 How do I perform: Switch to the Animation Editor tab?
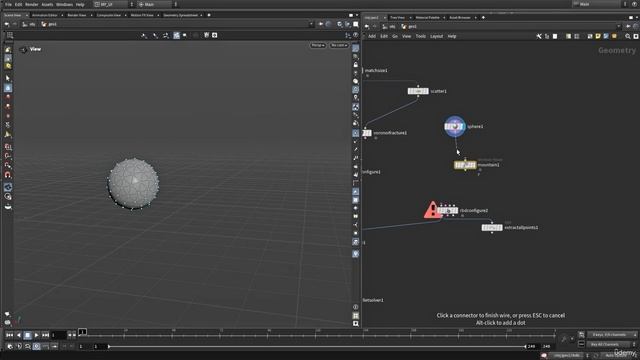tap(44, 15)
